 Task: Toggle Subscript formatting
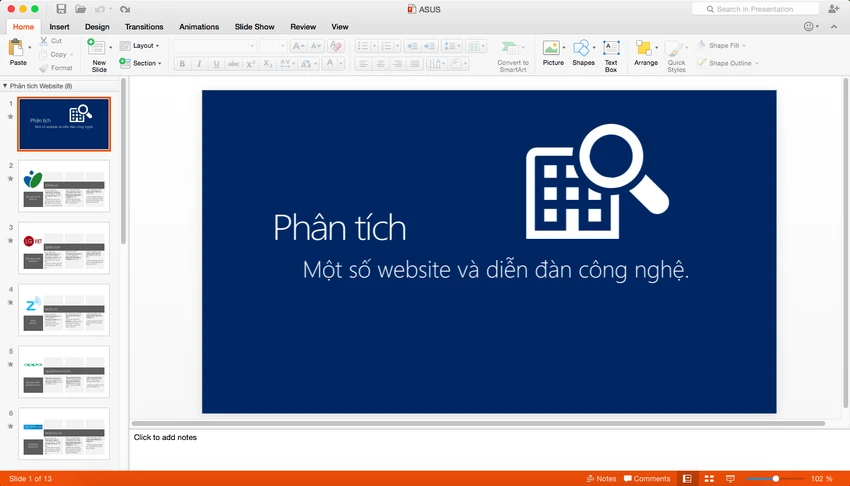coord(268,64)
